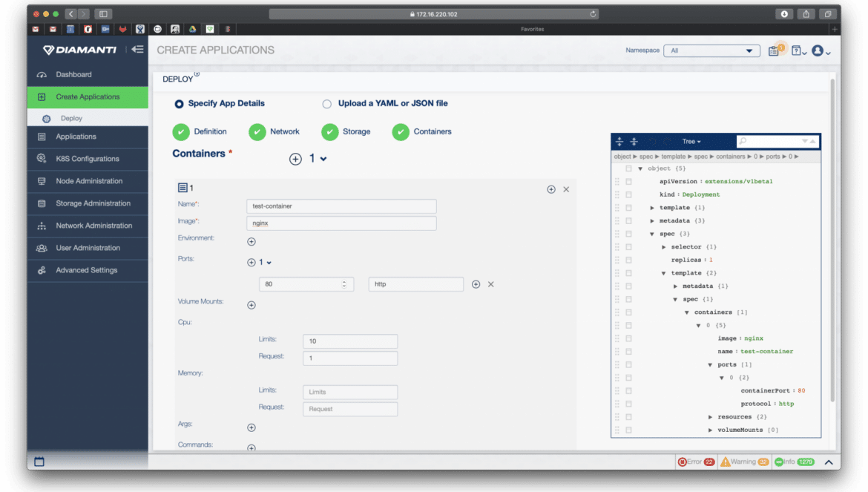Add a new container with the plus icon beside Containers

tap(295, 159)
